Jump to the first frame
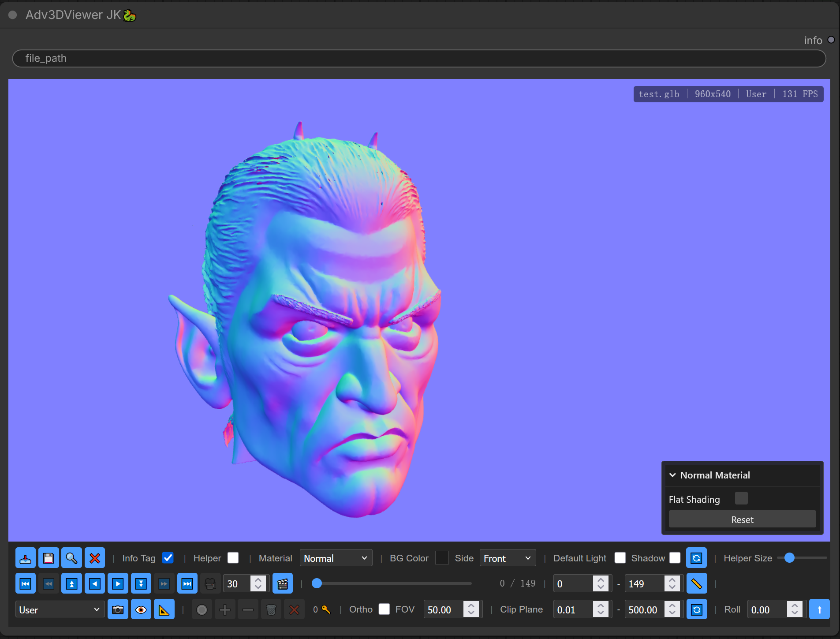Image resolution: width=840 pixels, height=639 pixels. tap(26, 584)
